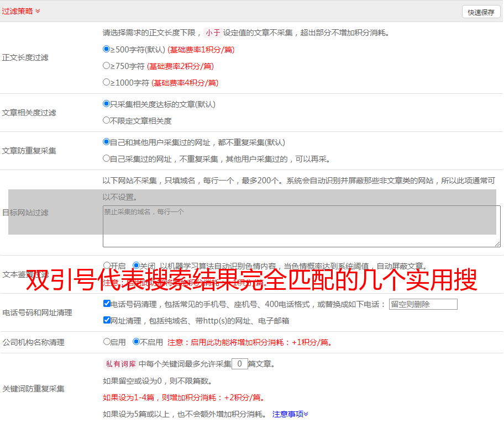Image resolution: width=504 pixels, height=424 pixels.
Task: Click the 关键词防重复采集 row label
Action: click(33, 389)
